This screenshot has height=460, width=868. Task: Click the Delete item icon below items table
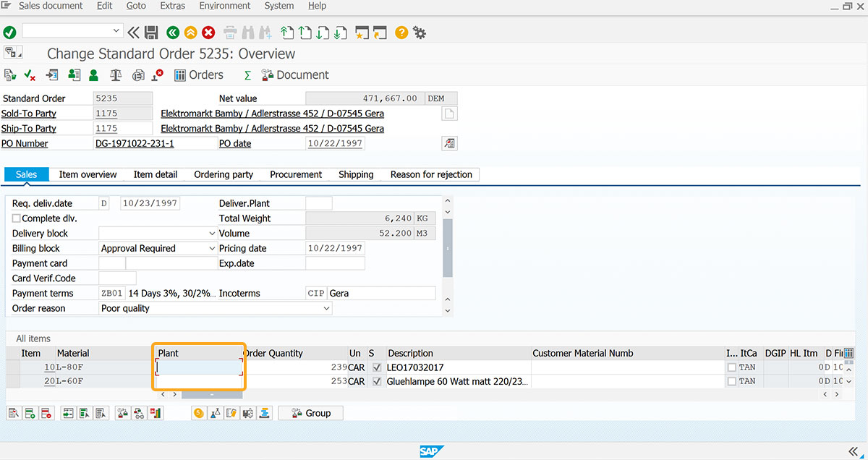click(x=46, y=413)
